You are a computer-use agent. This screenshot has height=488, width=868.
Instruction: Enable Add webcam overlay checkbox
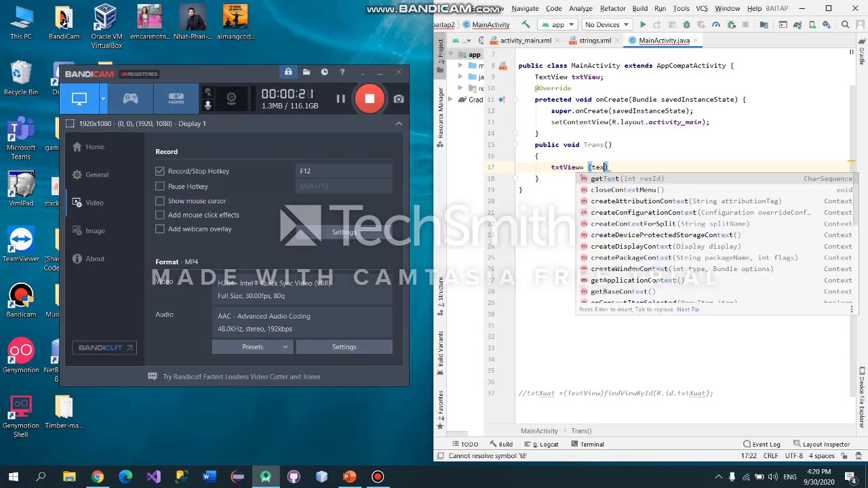(x=160, y=229)
